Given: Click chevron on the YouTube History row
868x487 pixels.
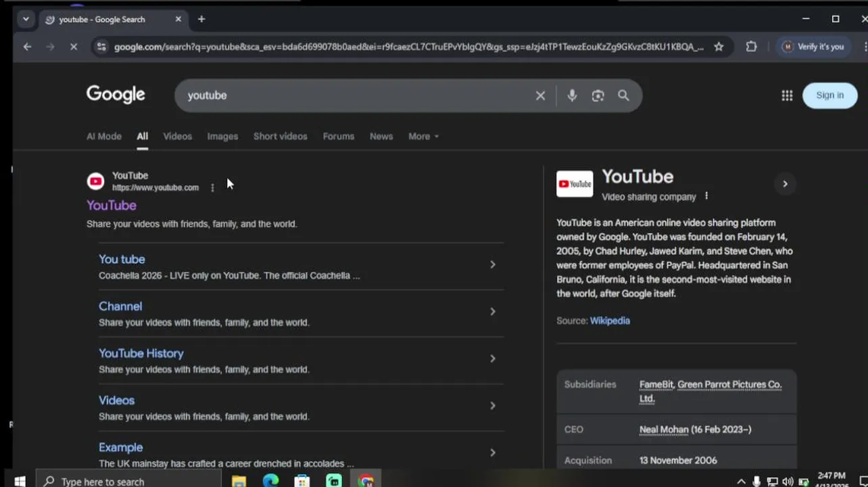Looking at the screenshot, I should 493,358.
